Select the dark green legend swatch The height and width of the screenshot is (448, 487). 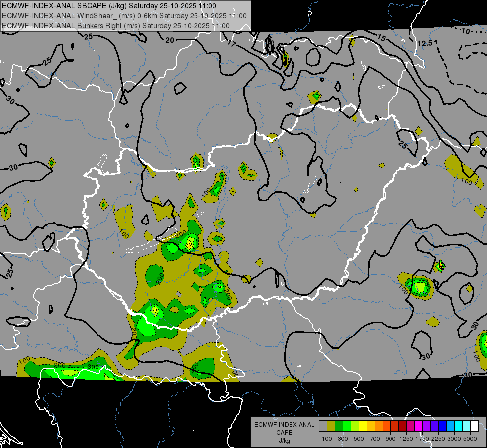[x=339, y=426]
